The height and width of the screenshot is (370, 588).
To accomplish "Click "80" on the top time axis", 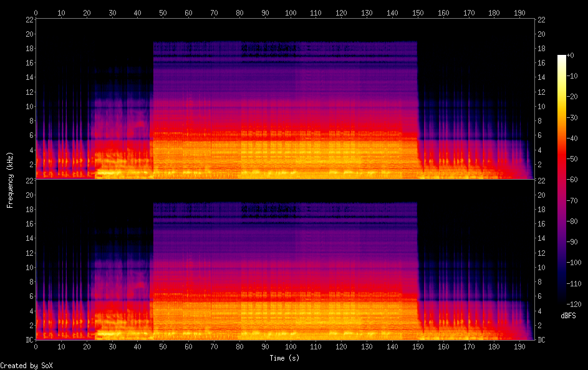I will point(239,12).
